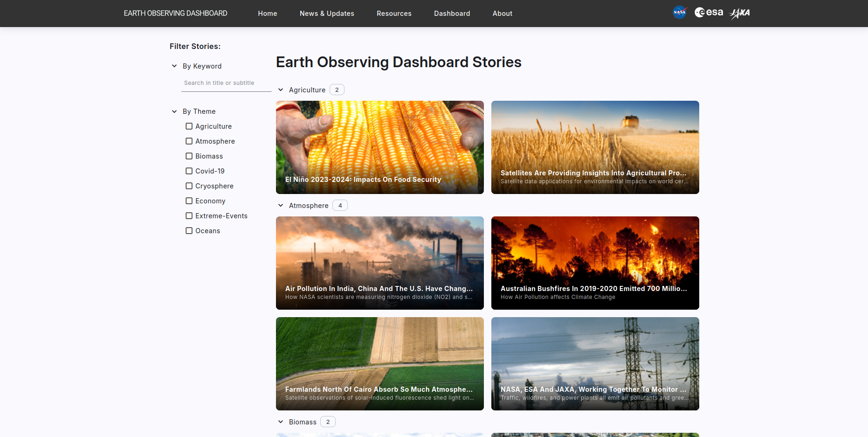Open the ESA logo link
The height and width of the screenshot is (437, 868).
click(x=709, y=12)
